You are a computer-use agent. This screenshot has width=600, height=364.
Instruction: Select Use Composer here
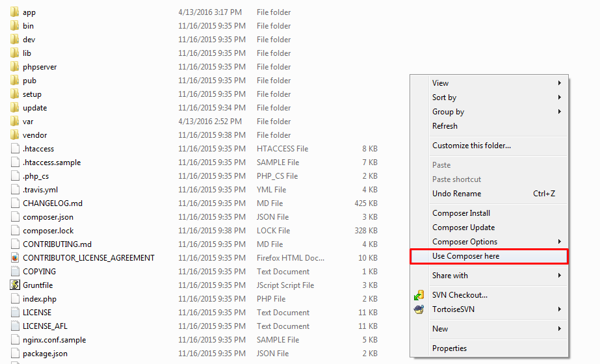(x=466, y=256)
